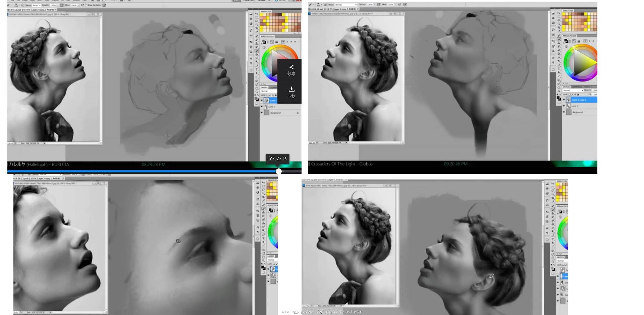Image resolution: width=644 pixels, height=315 pixels.
Task: Select Brush tool in the Crusaders frame toolbox
Action: coord(559,39)
